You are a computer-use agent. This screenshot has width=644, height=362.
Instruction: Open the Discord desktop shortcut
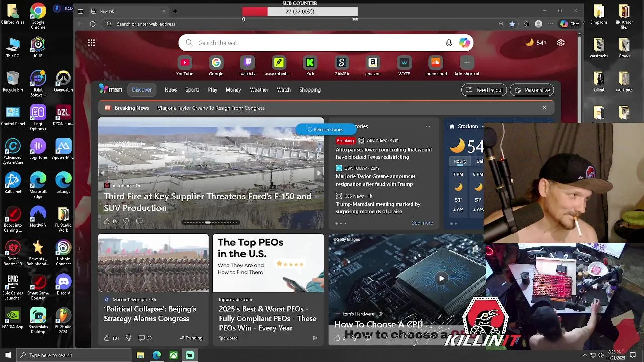[63, 285]
